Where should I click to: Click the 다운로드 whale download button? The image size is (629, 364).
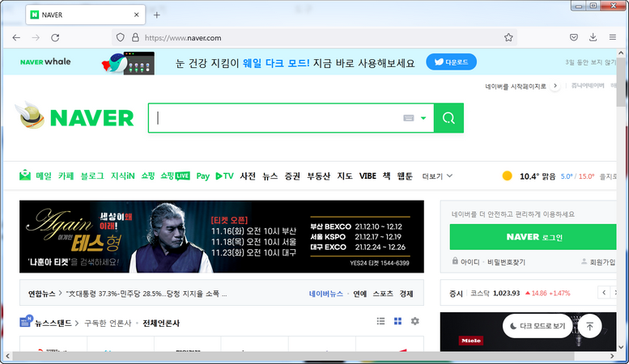(x=451, y=62)
